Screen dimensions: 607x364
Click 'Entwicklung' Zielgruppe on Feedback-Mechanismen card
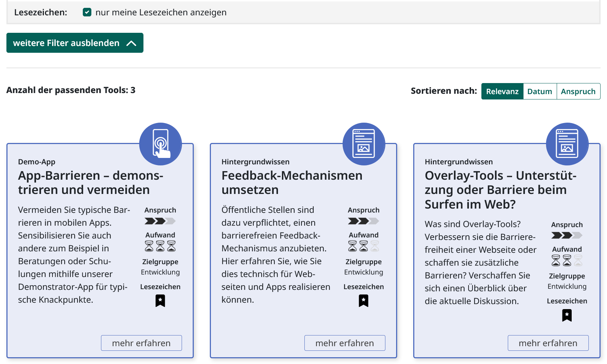click(x=364, y=272)
